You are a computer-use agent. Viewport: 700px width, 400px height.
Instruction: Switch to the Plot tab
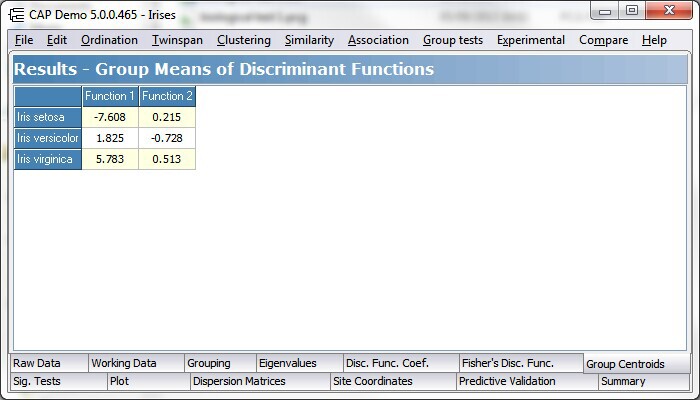click(149, 382)
